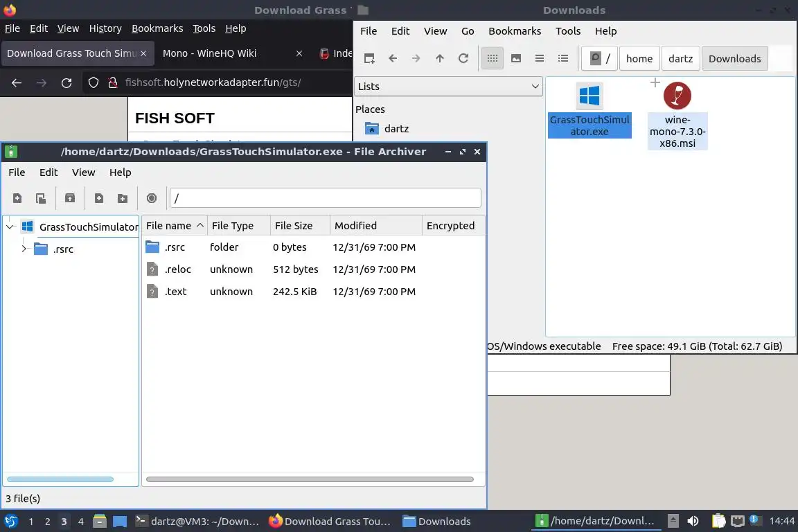
Task: Sort by 'File Size' column header
Action: [x=300, y=226]
